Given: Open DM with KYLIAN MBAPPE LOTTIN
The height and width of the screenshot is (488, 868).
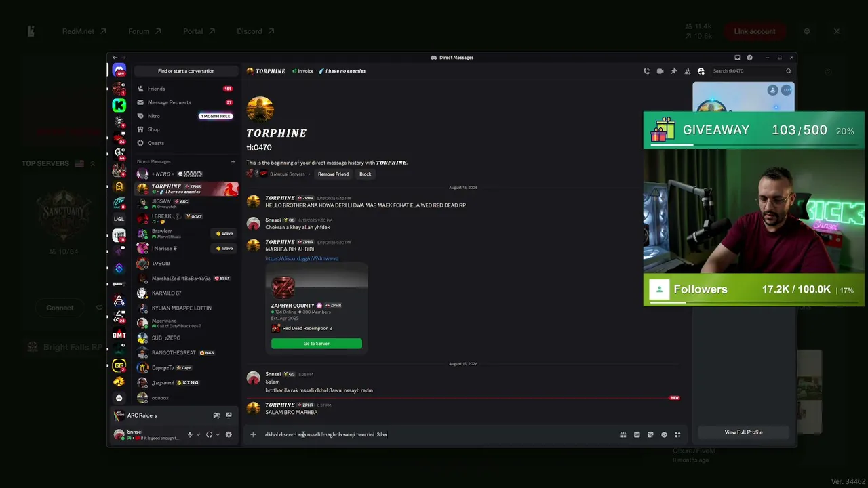Looking at the screenshot, I should pos(186,308).
